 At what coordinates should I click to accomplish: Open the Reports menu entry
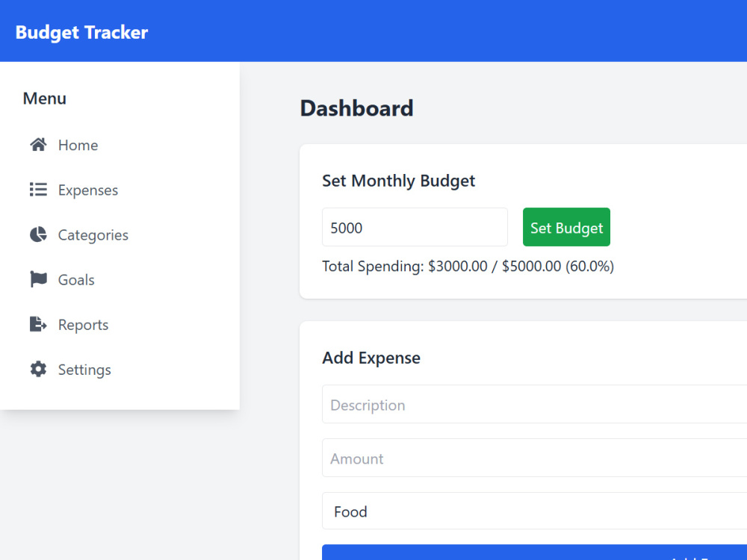click(x=83, y=324)
